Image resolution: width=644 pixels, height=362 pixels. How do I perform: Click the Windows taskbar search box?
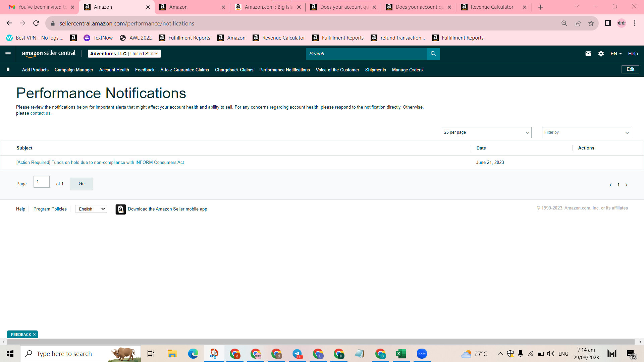(x=80, y=354)
